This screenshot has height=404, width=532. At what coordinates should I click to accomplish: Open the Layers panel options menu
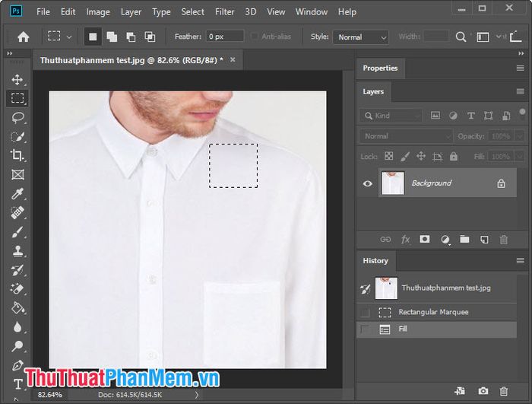point(520,91)
